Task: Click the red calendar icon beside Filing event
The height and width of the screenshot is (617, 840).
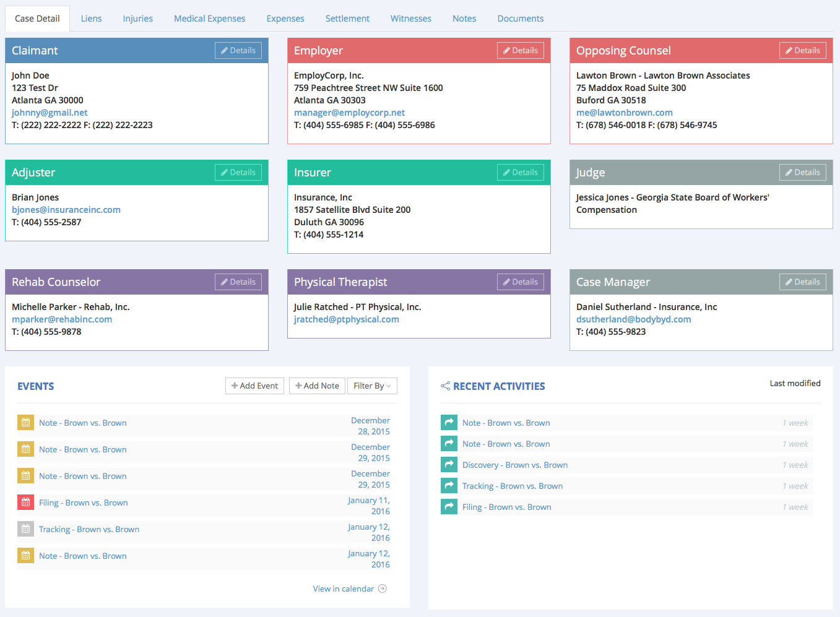Action: (25, 503)
